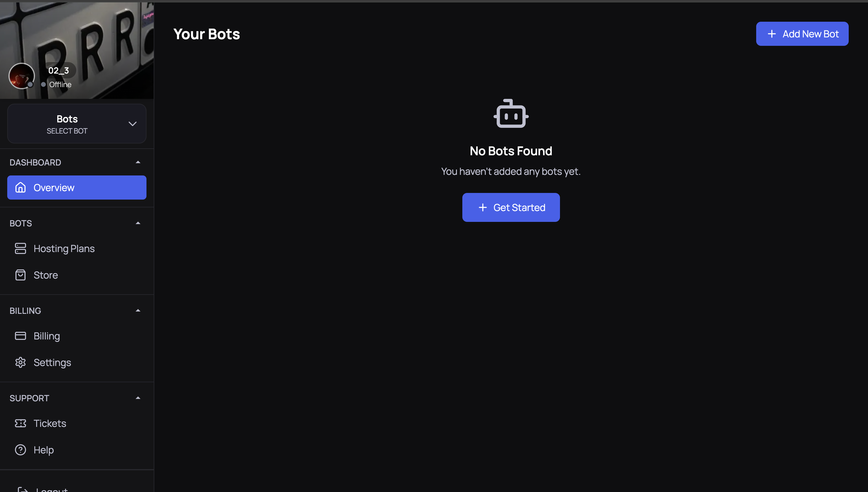Select the Tickets icon in Support
Screen dimensions: 868x492
pos(20,423)
